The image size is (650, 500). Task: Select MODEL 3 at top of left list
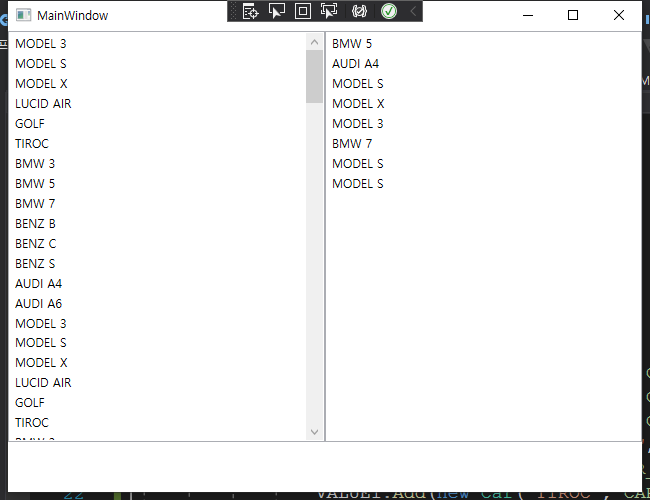pyautogui.click(x=157, y=44)
